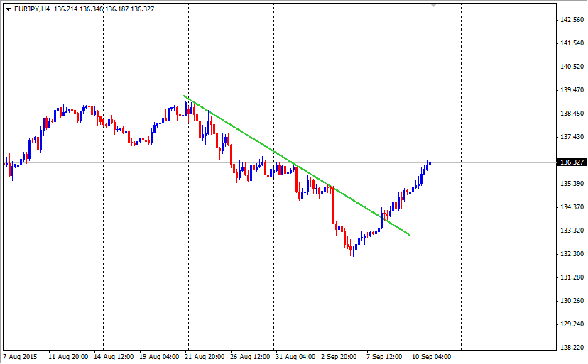Click the OHLC values 136.214 136.346 text

(x=78, y=9)
